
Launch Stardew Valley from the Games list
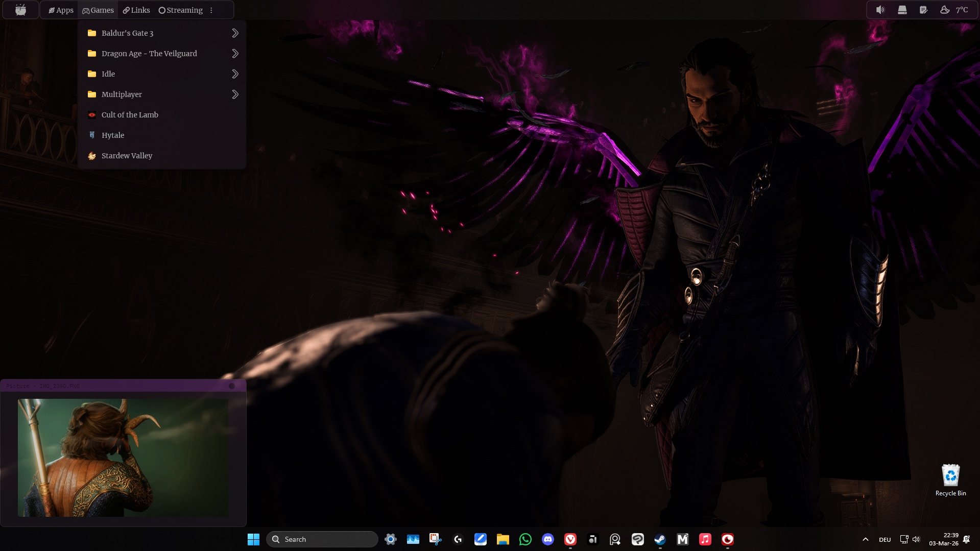[x=127, y=156]
